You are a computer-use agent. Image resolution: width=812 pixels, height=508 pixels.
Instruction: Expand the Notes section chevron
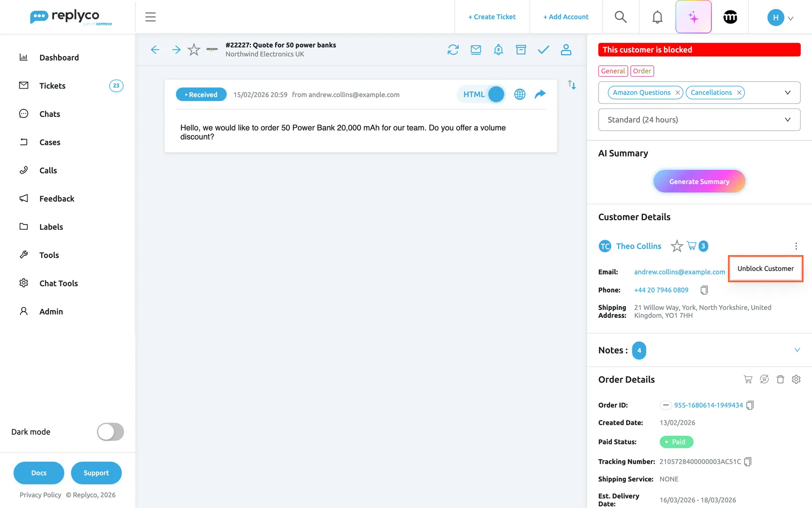tap(797, 350)
